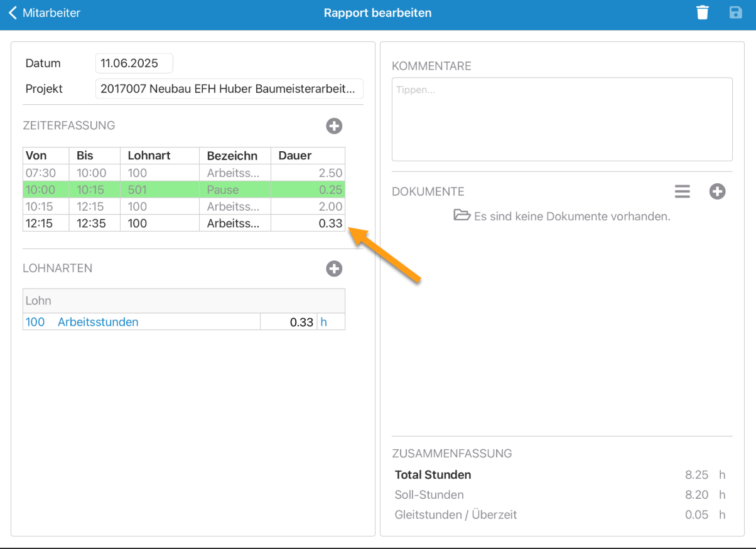Open the Datum field showing 11.06.2025

click(134, 63)
